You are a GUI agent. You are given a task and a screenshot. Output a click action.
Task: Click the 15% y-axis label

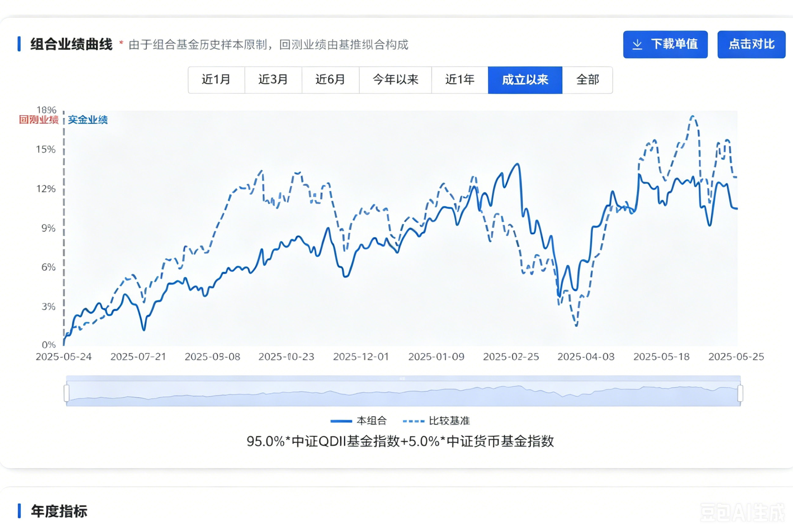(45, 149)
